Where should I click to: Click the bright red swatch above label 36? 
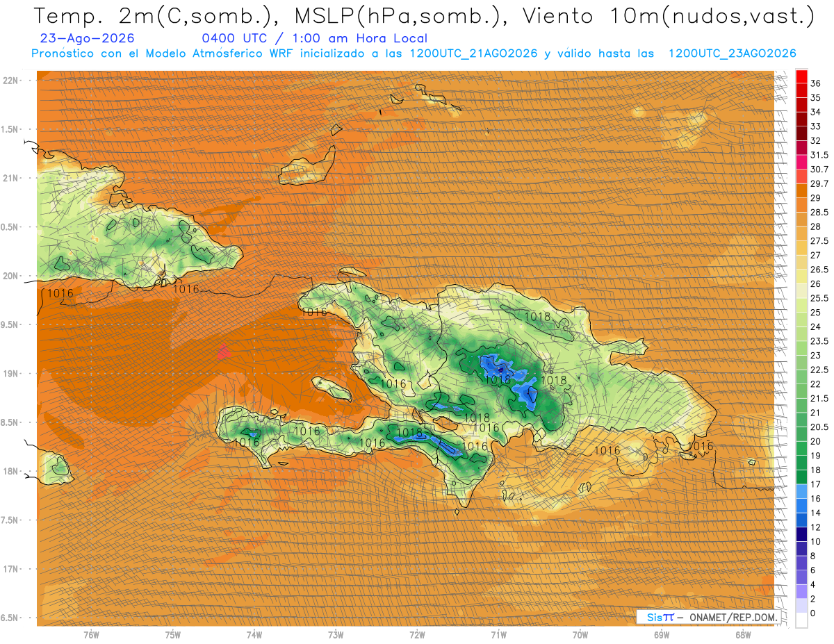[x=801, y=76]
